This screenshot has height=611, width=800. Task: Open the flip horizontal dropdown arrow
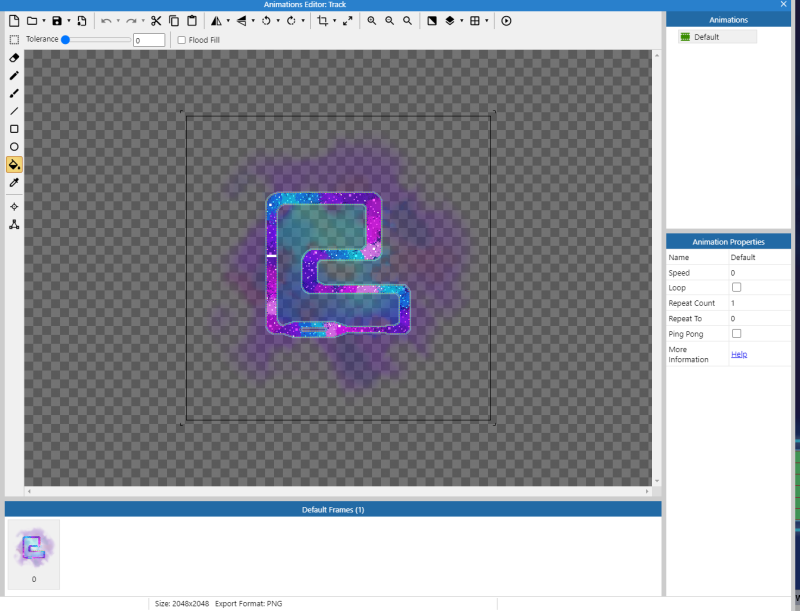pyautogui.click(x=228, y=21)
